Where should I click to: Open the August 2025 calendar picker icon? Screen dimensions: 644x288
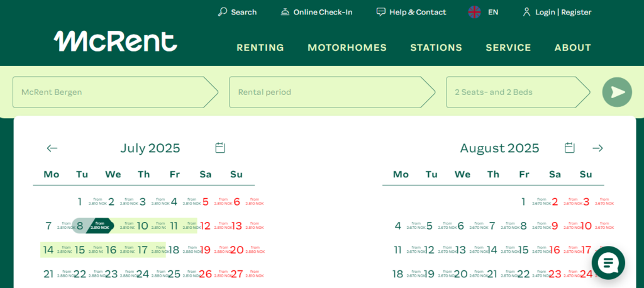[x=570, y=148]
